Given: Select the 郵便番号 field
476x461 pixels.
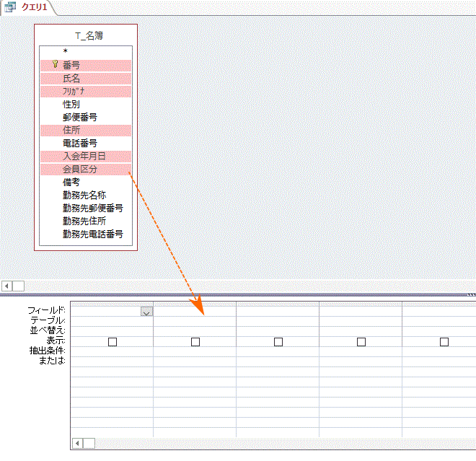Looking at the screenshot, I should click(86, 118).
